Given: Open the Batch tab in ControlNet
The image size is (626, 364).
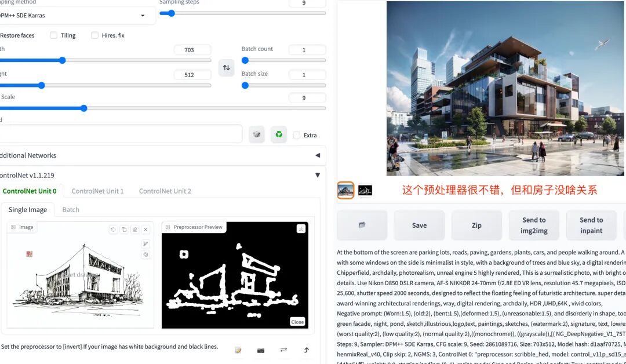Looking at the screenshot, I should click(x=71, y=209).
